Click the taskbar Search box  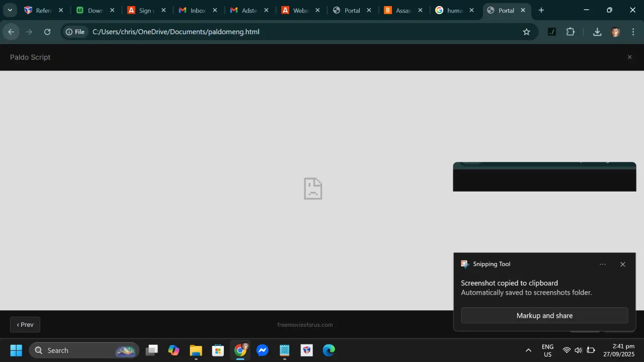(84, 350)
